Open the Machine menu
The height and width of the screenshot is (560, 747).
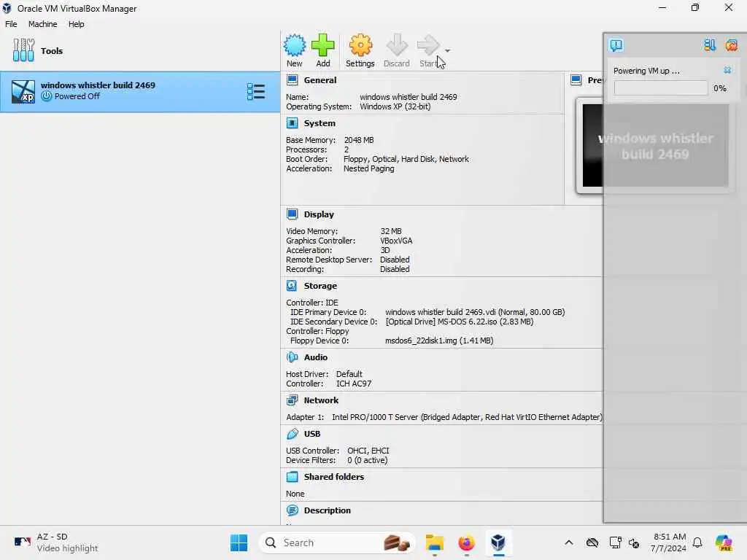pyautogui.click(x=42, y=24)
